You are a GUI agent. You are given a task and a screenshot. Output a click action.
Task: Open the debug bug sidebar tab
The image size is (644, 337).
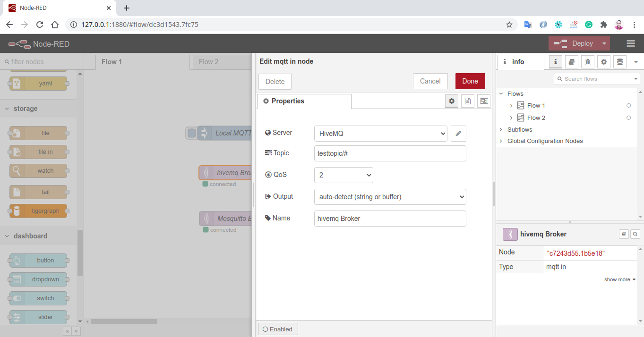point(588,62)
